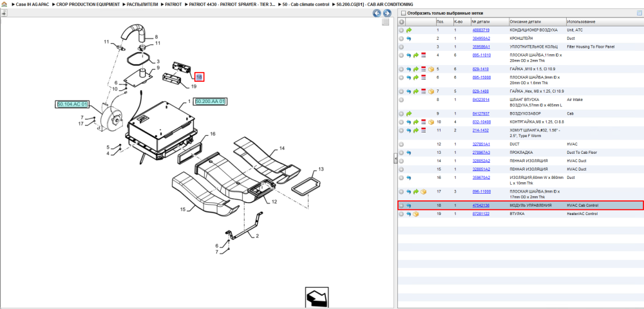Select the row circle for position 14
The image size is (644, 309).
coord(402,160)
